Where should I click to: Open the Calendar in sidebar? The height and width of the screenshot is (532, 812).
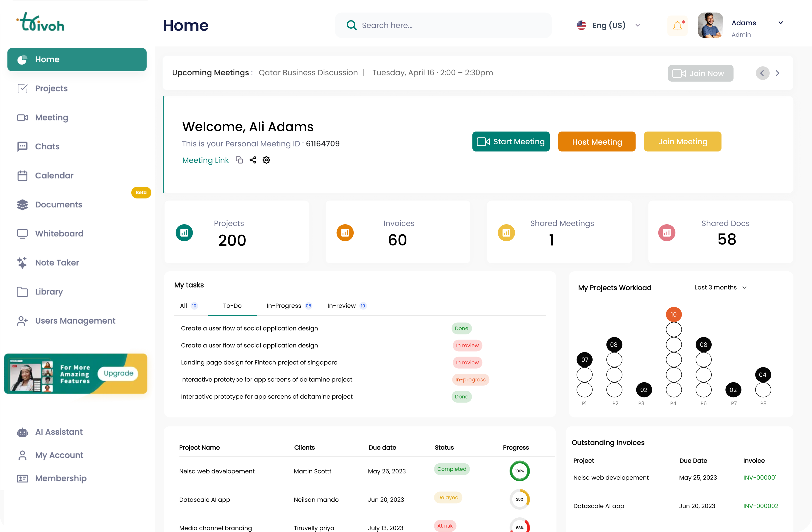(x=55, y=176)
